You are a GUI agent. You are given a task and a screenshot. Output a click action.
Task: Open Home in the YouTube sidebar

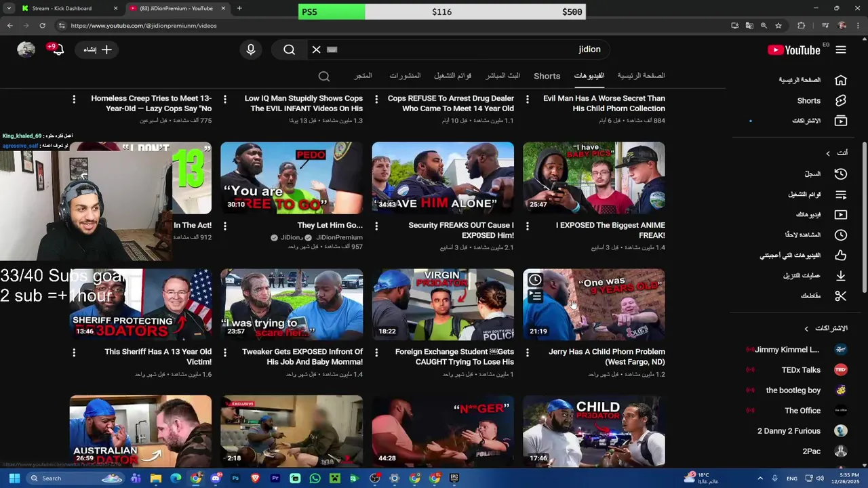coord(812,80)
